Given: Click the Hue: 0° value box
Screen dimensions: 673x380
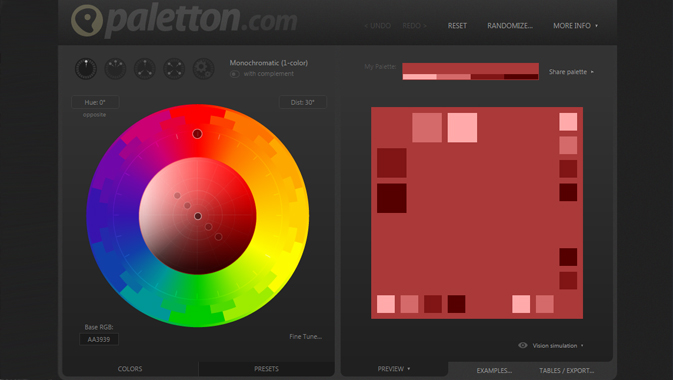Looking at the screenshot, I should click(x=95, y=102).
